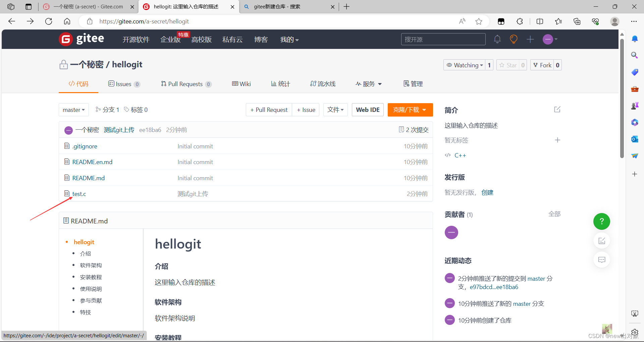
Task: Launch the Web IDE
Action: click(x=367, y=110)
